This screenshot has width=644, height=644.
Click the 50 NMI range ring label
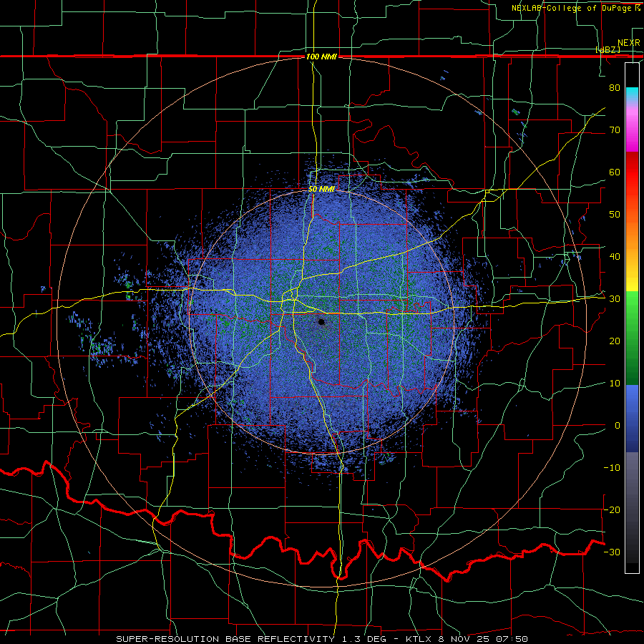click(321, 190)
